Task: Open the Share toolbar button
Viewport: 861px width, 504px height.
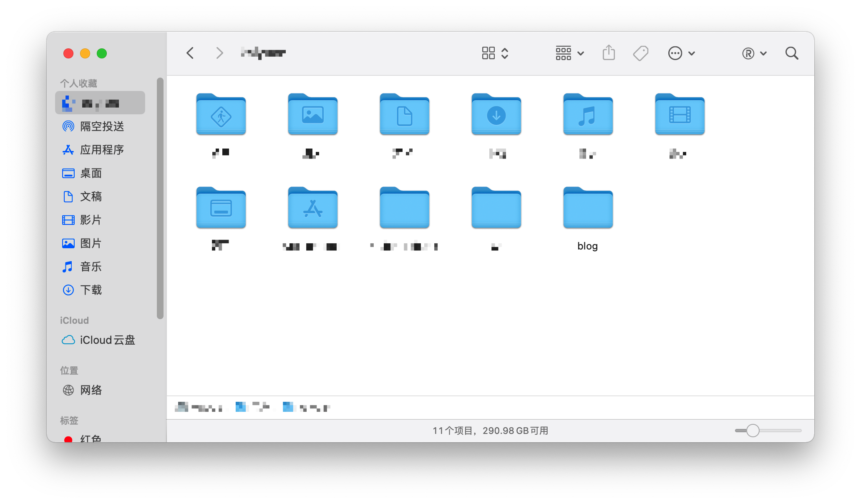Action: coord(609,53)
